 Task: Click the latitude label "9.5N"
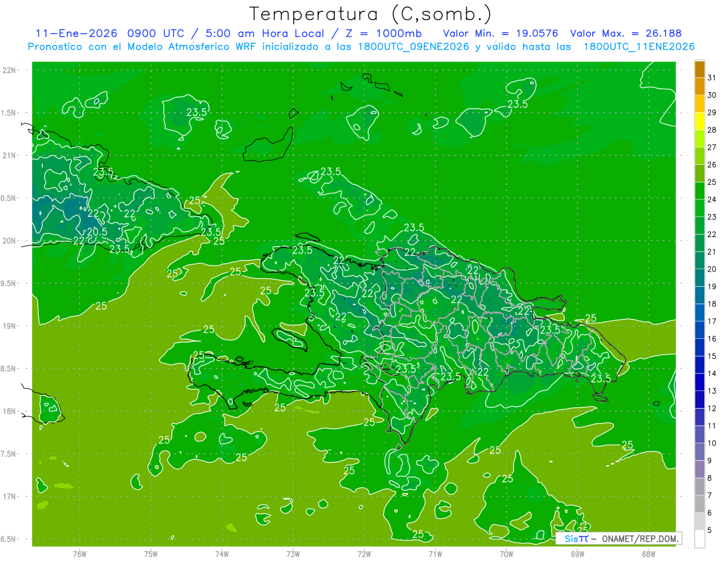(x=9, y=283)
